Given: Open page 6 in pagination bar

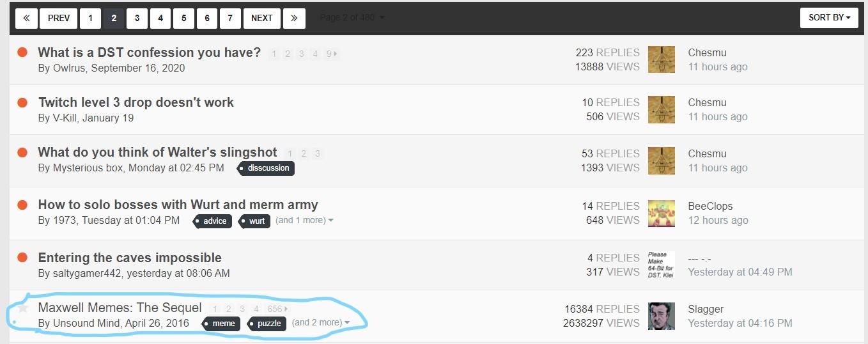Looking at the screenshot, I should (x=207, y=18).
